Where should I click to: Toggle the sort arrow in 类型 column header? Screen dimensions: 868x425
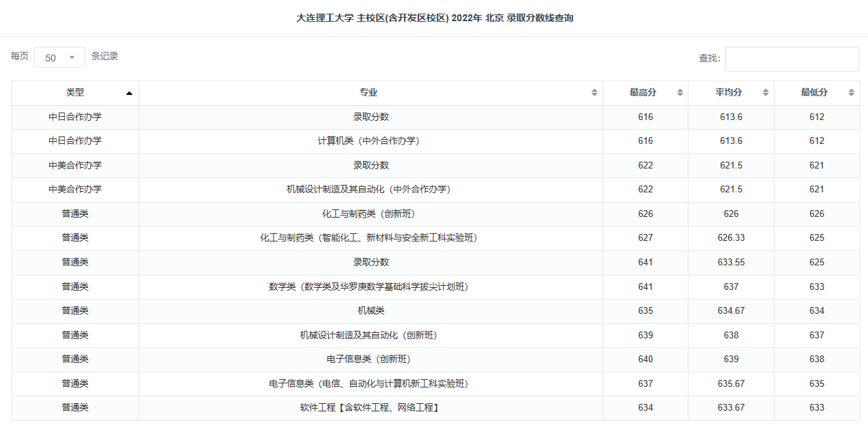tap(129, 93)
